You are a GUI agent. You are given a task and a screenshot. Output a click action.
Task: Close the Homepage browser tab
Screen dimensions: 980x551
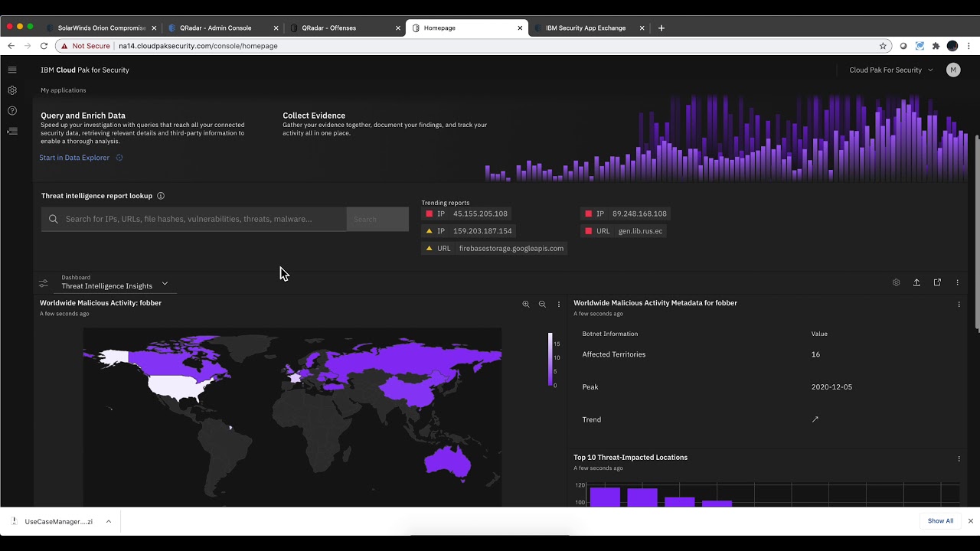pyautogui.click(x=520, y=28)
